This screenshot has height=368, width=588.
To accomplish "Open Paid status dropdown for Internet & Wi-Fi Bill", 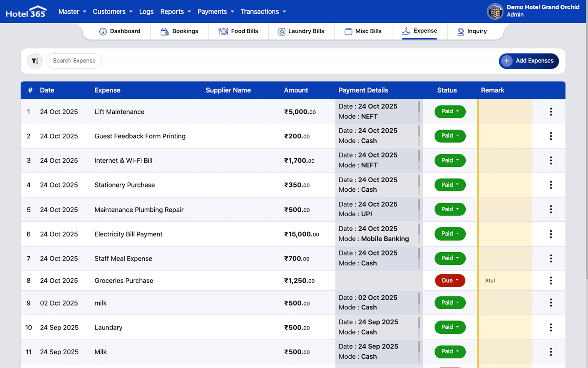I will coord(450,160).
